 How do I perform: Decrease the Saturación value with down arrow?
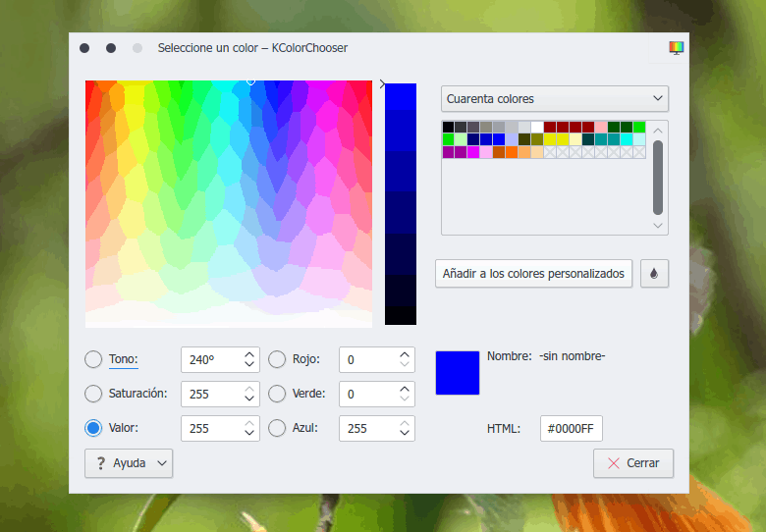pyautogui.click(x=249, y=399)
